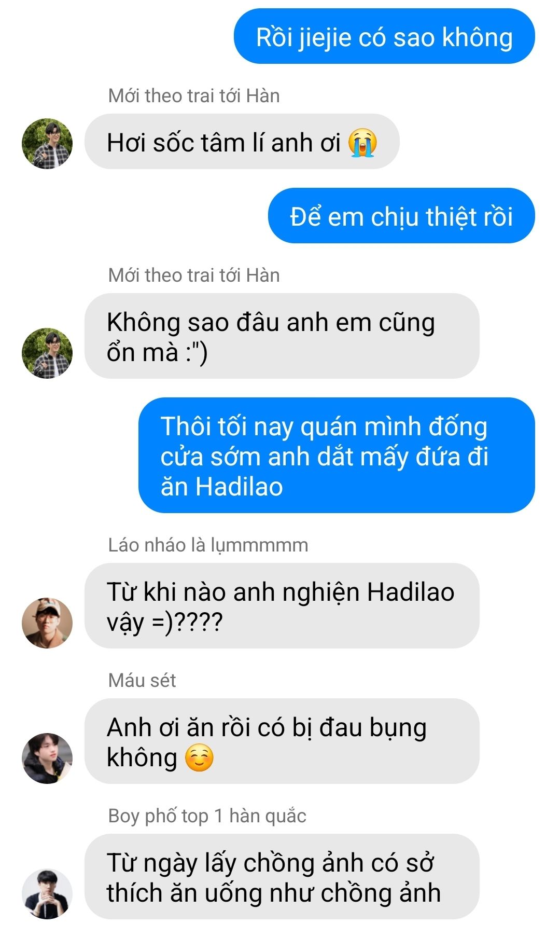Tap the 'Hơi sốc tâm lí anh ơi' message
Image resolution: width=560 pixels, height=938 pixels.
(242, 141)
